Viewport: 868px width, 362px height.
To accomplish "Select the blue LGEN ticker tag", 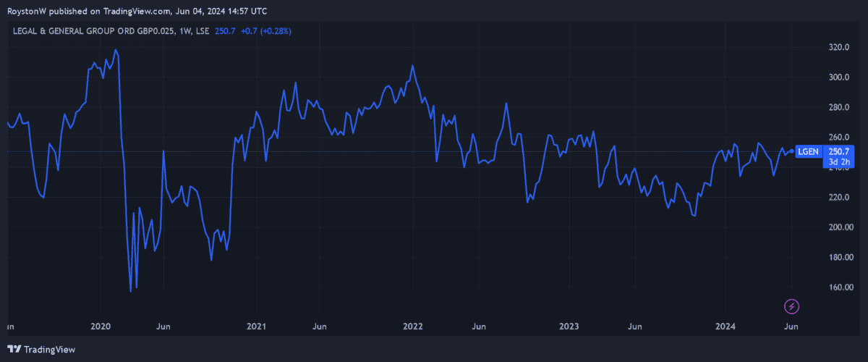I will [808, 151].
